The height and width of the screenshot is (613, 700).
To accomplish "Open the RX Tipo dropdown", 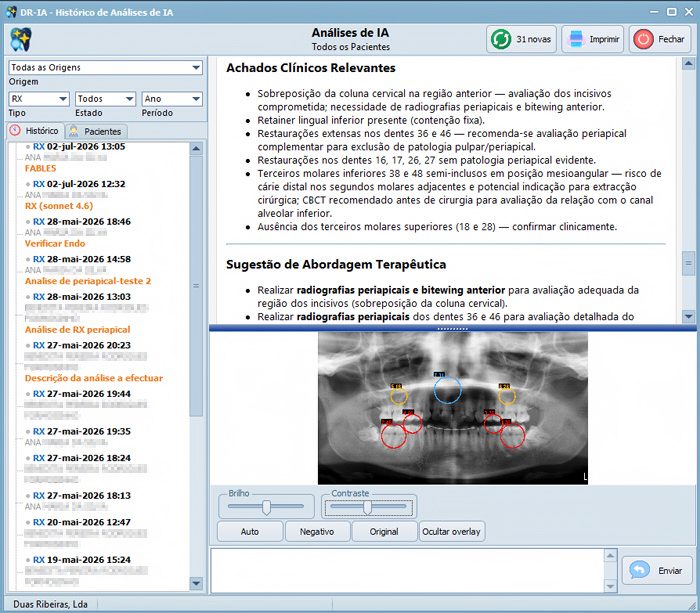I will (39, 99).
